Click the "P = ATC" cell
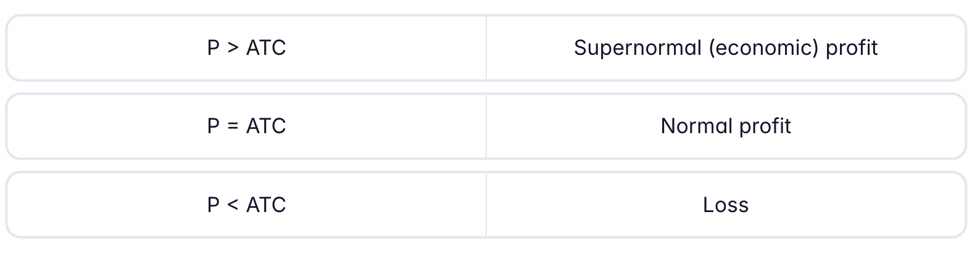Viewport: 980px width, 254px height. pos(246,126)
